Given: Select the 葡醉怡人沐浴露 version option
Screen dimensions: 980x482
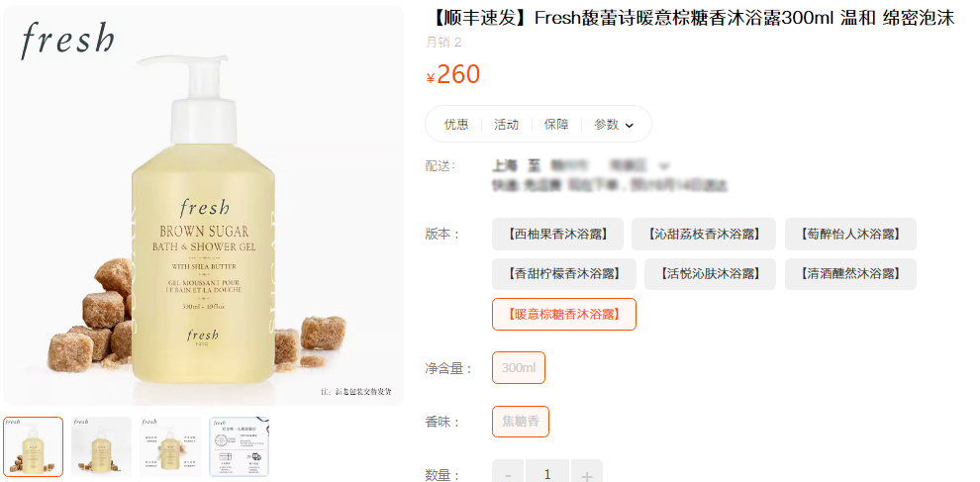Looking at the screenshot, I should click(850, 234).
